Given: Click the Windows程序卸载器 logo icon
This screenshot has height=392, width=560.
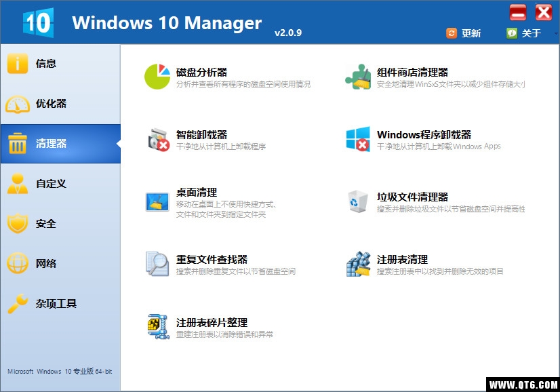Looking at the screenshot, I should [358, 139].
